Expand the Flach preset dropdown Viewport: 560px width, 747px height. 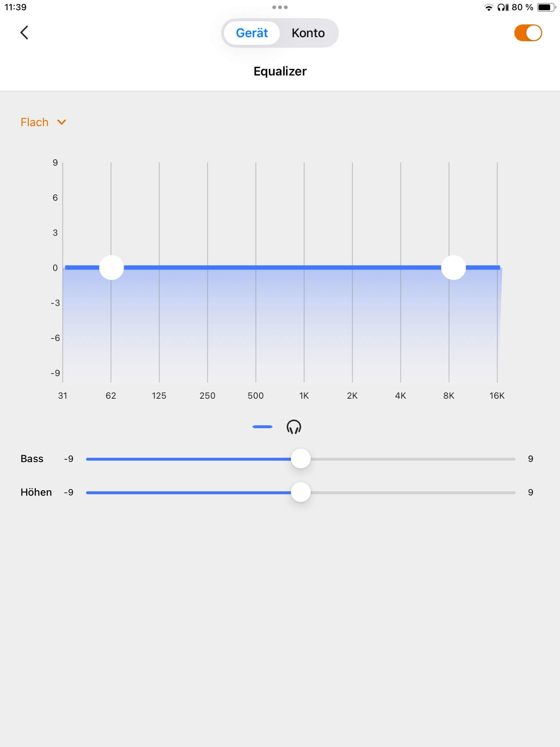point(35,122)
